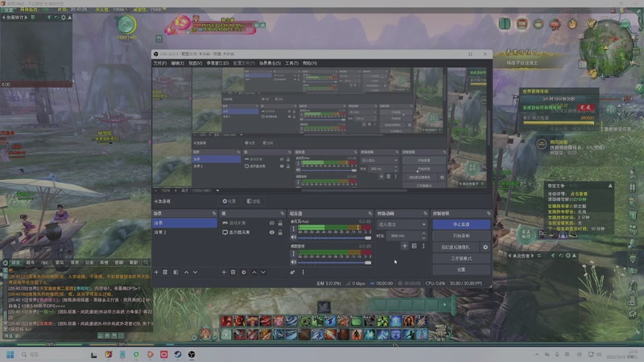644x362 pixels.
Task: Adjust Desktop Audio volume slider
Action: click(335, 262)
